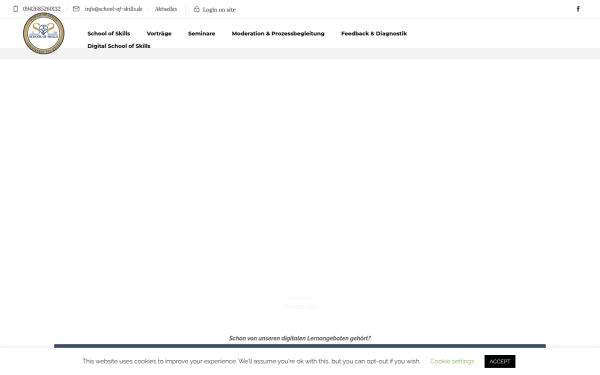Viewport: 600px width, 375px height.
Task: Open the Login on site link
Action: coord(219,10)
